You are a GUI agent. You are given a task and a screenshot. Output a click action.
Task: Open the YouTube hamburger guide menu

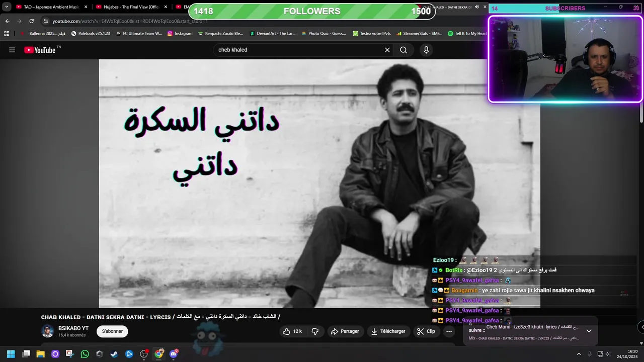pos(12,50)
